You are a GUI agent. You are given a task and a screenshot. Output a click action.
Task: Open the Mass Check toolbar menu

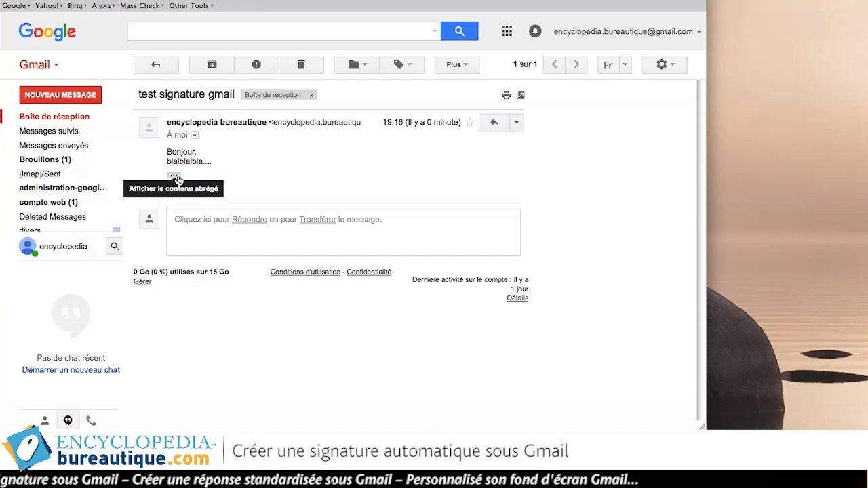click(x=142, y=5)
